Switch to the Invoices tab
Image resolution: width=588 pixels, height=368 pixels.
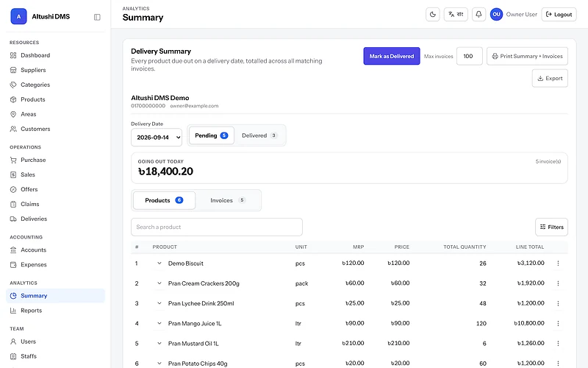(x=228, y=200)
